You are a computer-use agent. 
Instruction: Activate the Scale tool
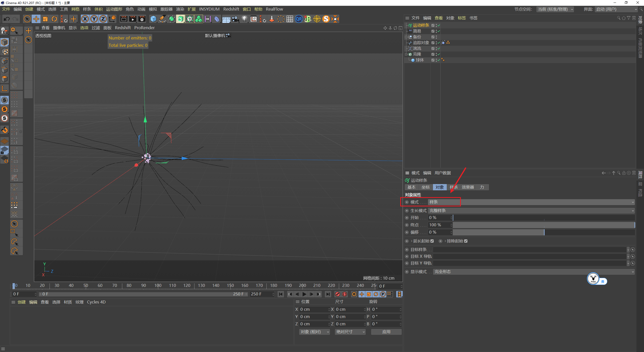(45, 19)
